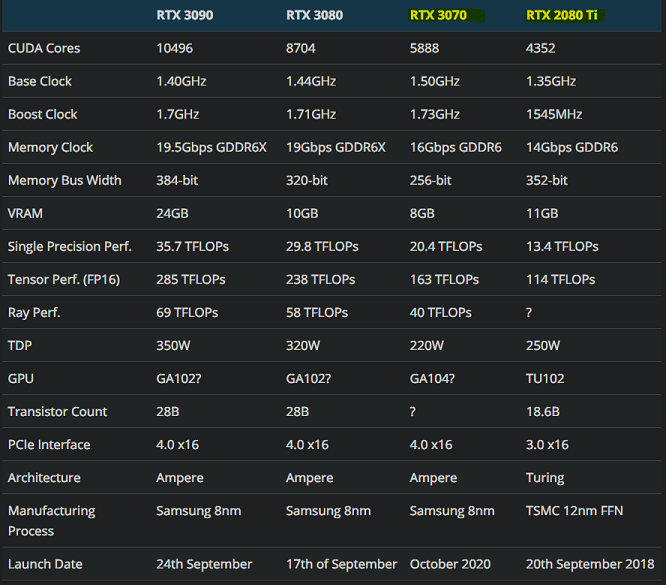This screenshot has width=666, height=585.
Task: Click the RTX 3080 column header
Action: click(x=314, y=15)
